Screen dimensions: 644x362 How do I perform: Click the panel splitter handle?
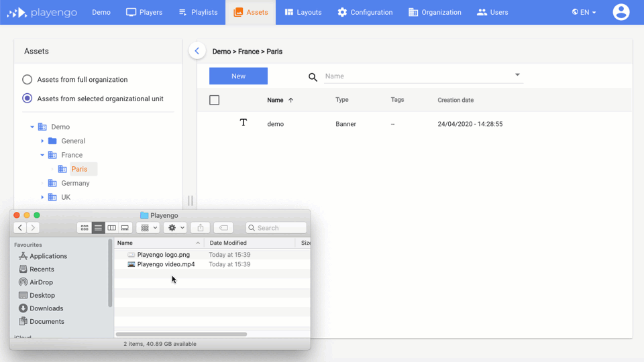pyautogui.click(x=190, y=200)
